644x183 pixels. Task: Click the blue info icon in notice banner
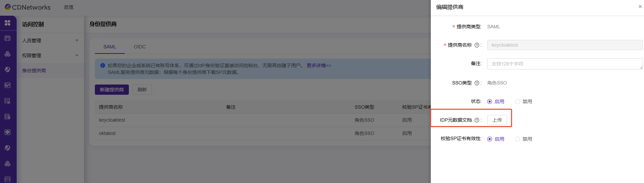click(103, 65)
